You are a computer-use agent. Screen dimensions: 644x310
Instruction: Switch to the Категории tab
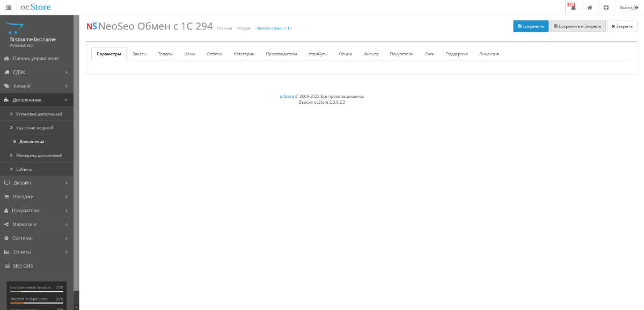pos(244,54)
